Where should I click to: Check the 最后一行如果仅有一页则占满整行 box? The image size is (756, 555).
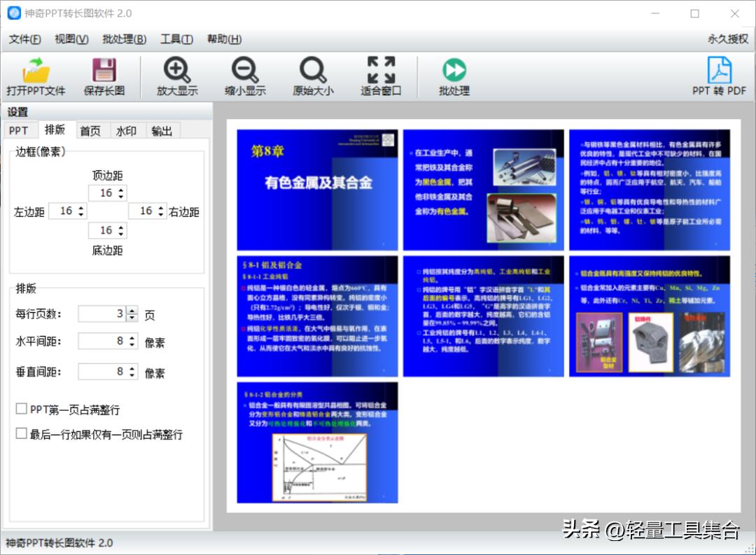click(22, 434)
